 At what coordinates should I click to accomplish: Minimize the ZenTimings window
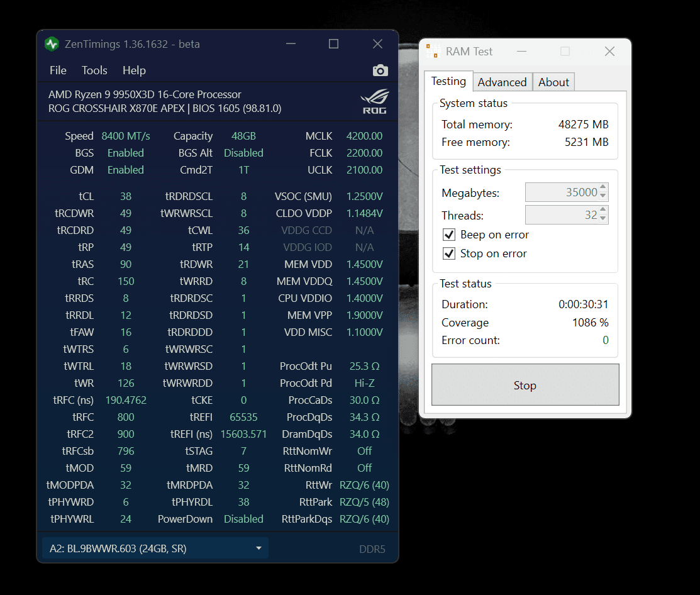pyautogui.click(x=291, y=44)
